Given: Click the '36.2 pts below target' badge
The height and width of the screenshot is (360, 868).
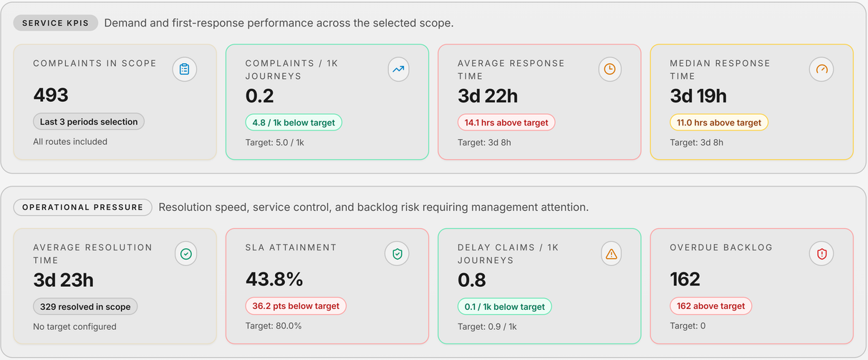Looking at the screenshot, I should (x=296, y=306).
